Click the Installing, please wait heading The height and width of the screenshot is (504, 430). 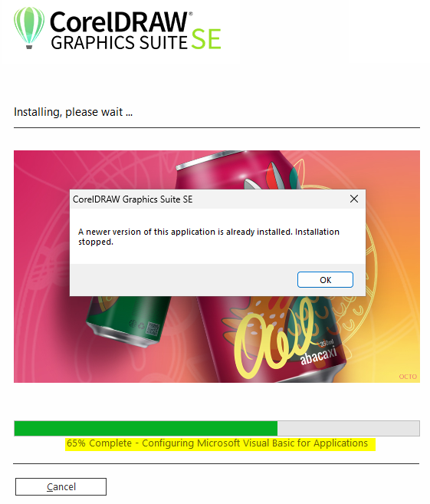pyautogui.click(x=74, y=112)
